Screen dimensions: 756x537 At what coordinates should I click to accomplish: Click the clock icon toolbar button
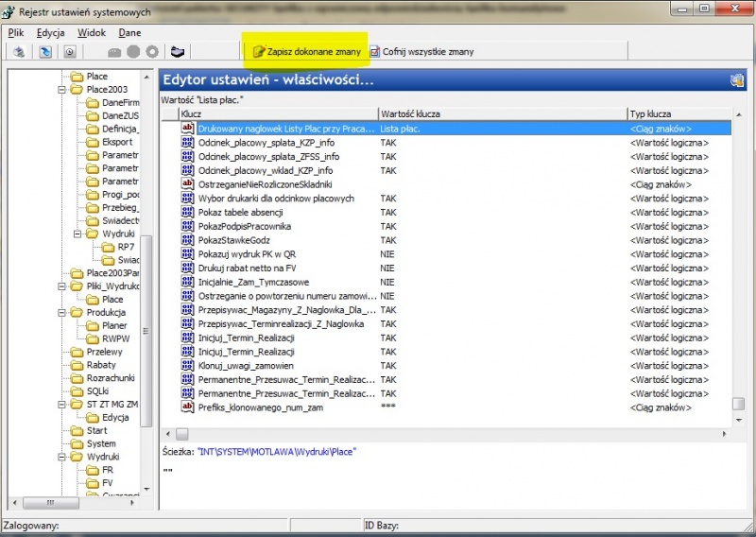[70, 52]
